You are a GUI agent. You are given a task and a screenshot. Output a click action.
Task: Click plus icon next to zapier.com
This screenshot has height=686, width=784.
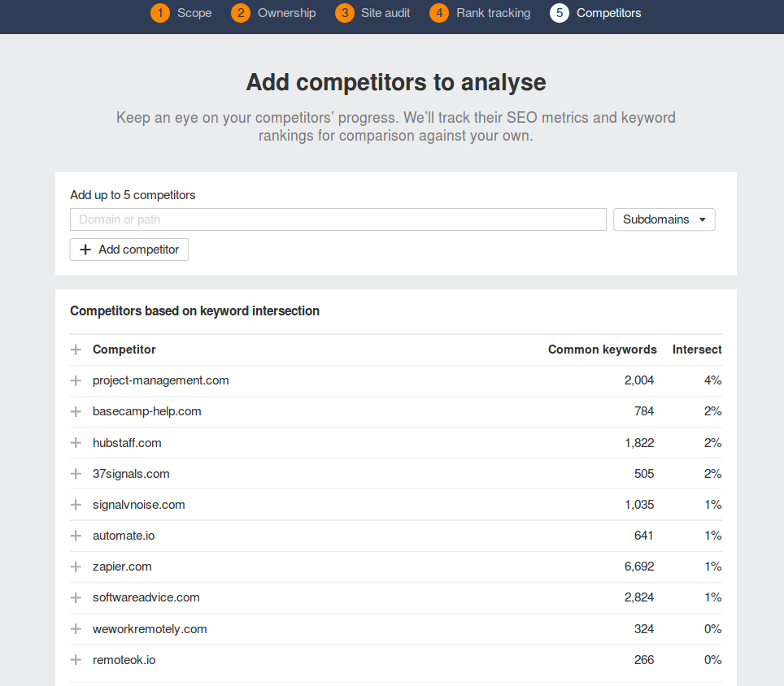coord(76,567)
